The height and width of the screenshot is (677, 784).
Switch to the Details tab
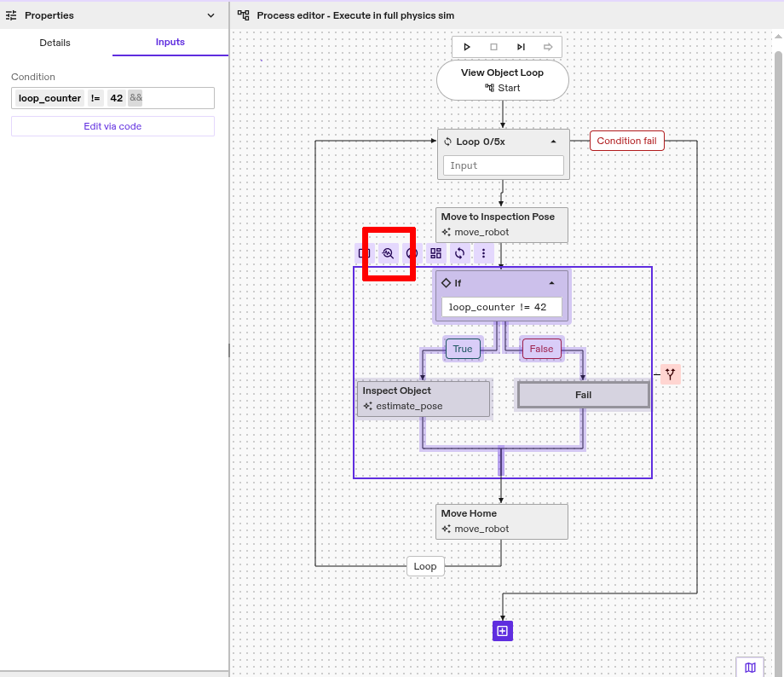tap(55, 43)
